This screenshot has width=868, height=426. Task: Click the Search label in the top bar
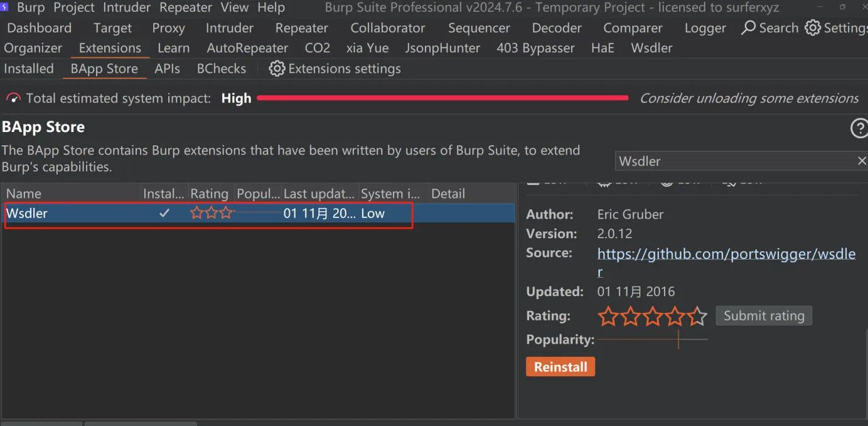tap(779, 28)
